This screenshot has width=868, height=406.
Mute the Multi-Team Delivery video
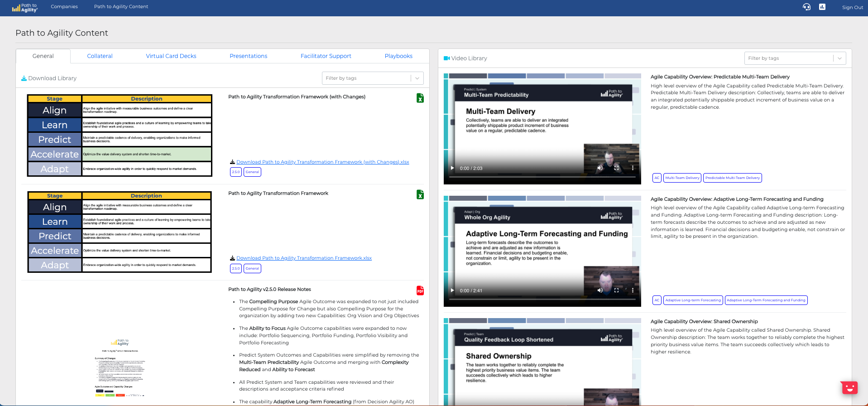click(600, 168)
